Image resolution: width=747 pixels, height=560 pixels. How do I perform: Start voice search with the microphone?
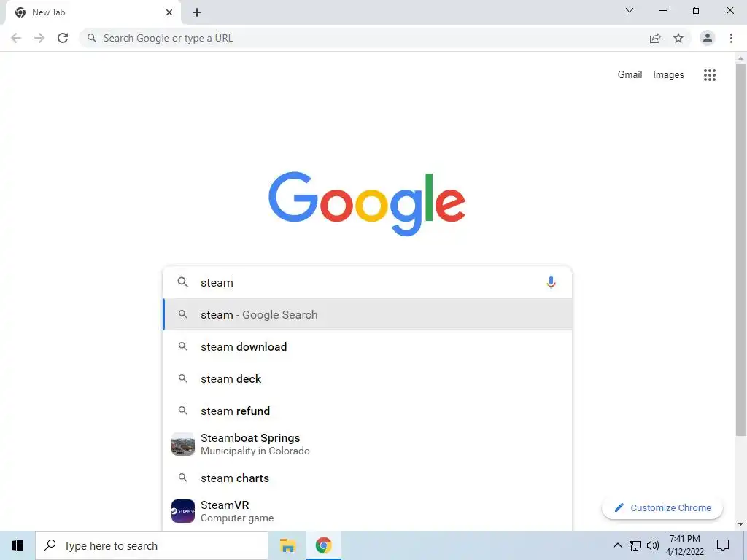551,282
